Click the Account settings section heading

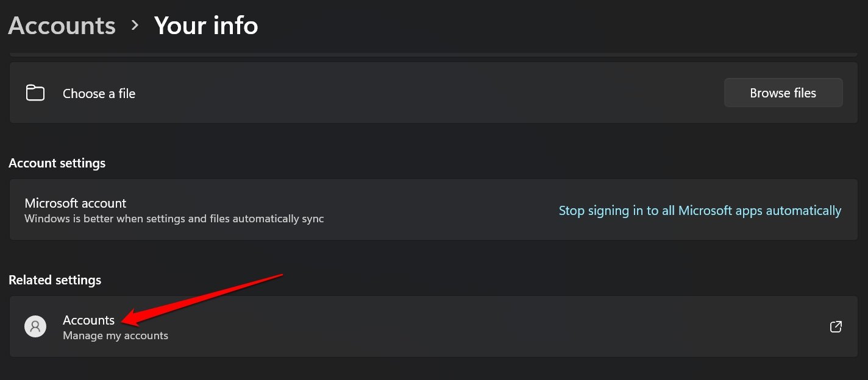pyautogui.click(x=57, y=163)
